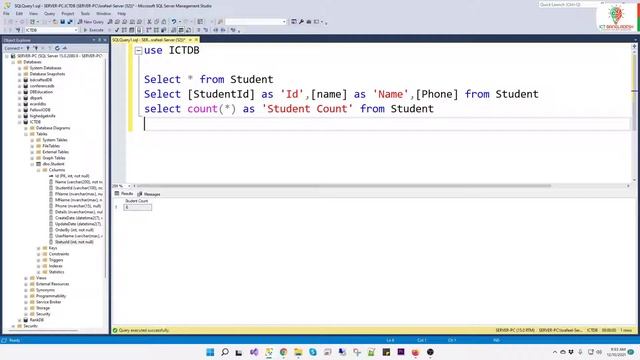Expand the Keys folder

(39, 248)
